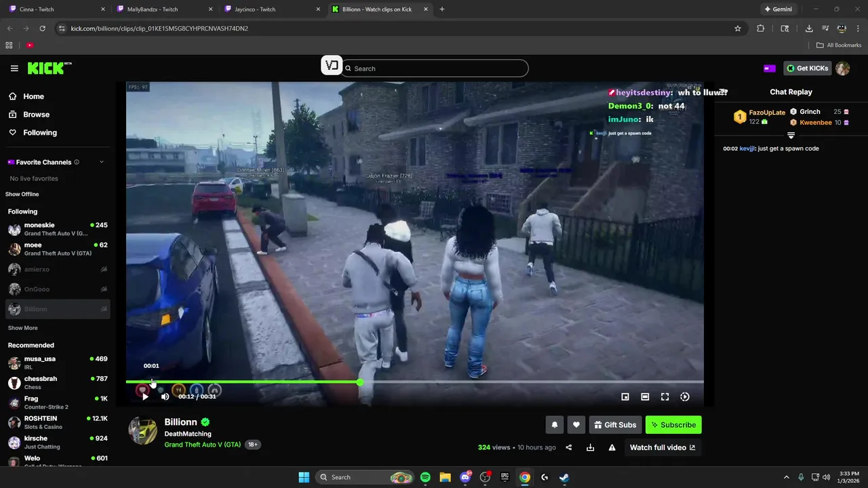Report the clip with warning icon
This screenshot has width=868, height=488.
click(x=612, y=447)
